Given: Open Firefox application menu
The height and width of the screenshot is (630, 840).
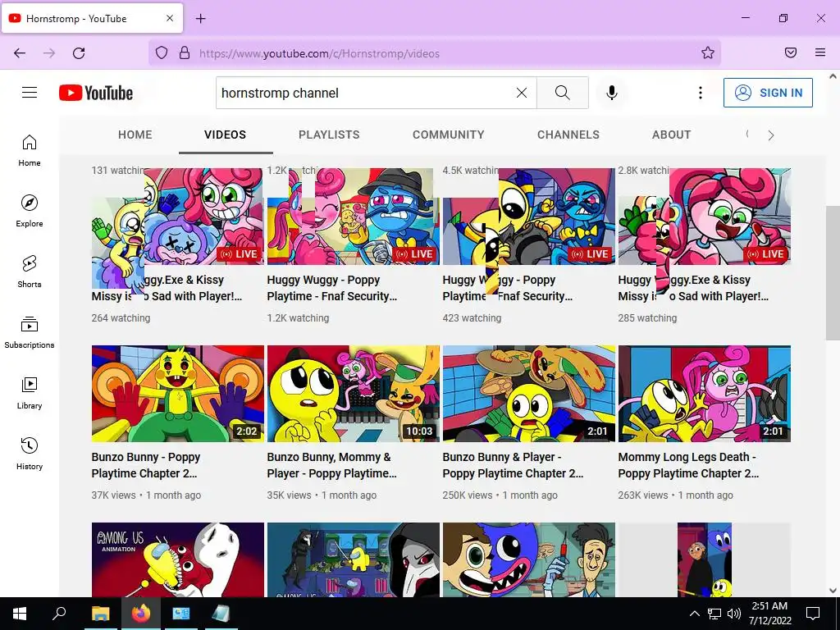Looking at the screenshot, I should click(820, 53).
